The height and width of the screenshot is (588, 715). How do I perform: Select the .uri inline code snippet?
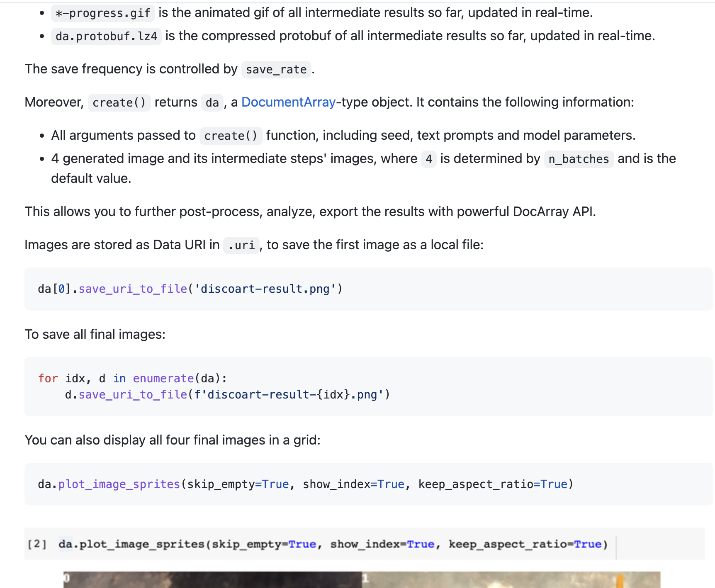(x=241, y=245)
